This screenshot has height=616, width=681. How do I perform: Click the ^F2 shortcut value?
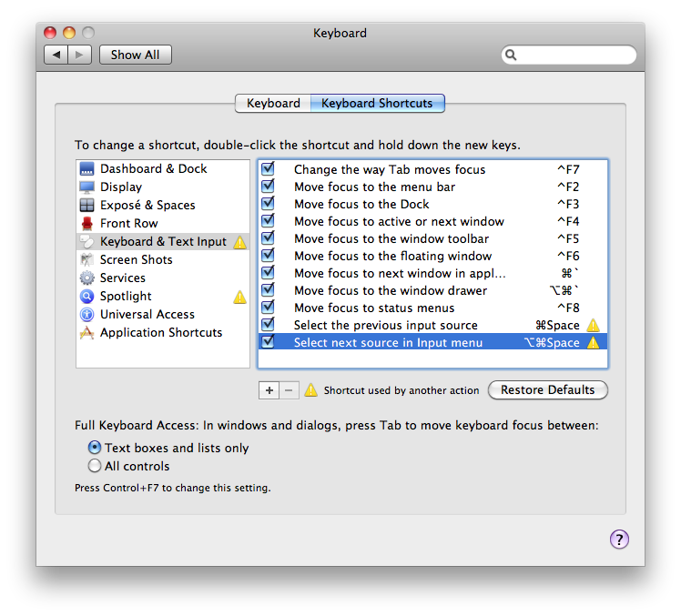coord(568,187)
